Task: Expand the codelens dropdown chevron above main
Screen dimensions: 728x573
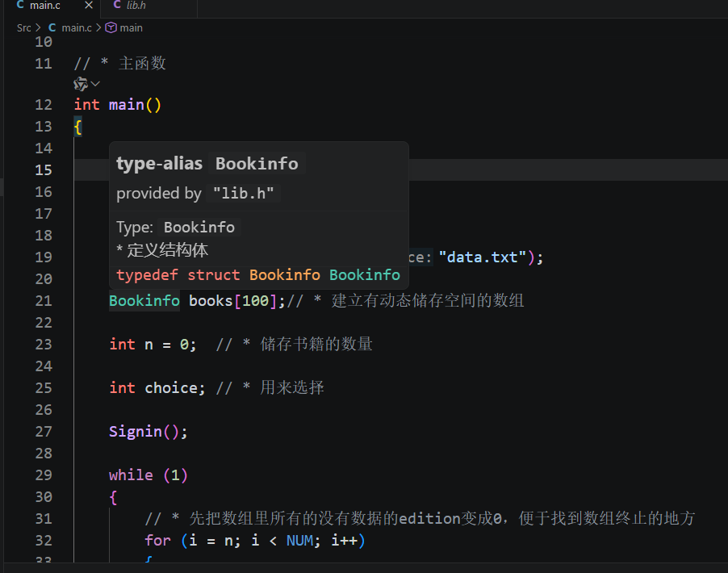Action: [x=96, y=84]
